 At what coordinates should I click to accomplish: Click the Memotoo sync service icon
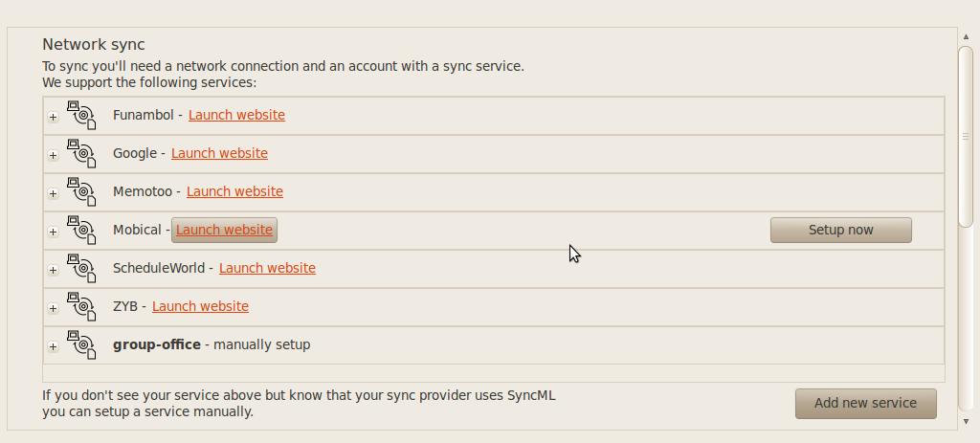point(83,191)
